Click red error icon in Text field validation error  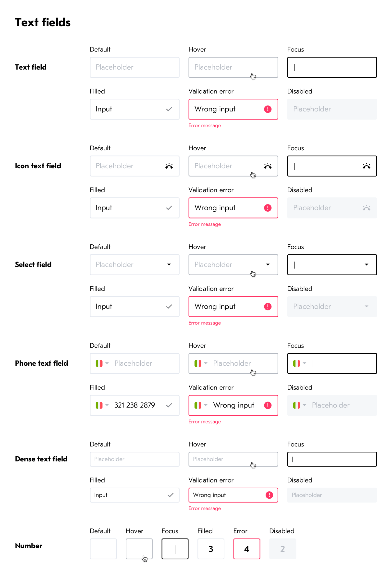click(x=268, y=109)
